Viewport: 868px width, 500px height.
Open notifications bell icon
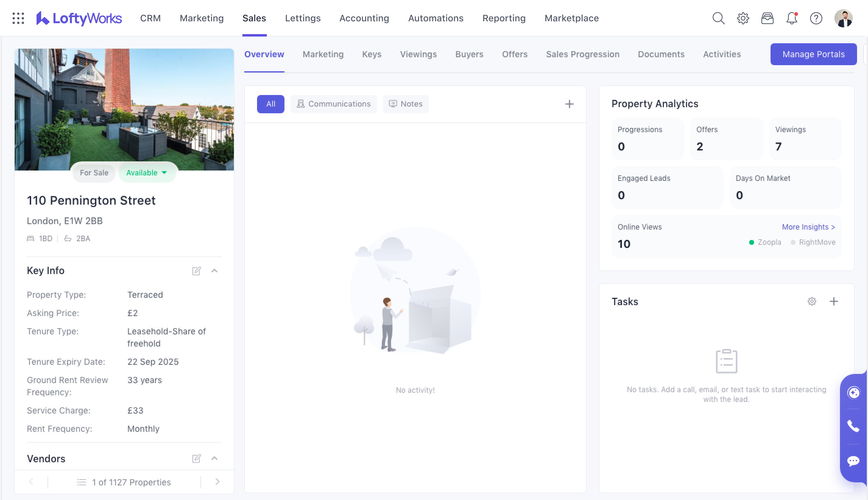point(792,18)
